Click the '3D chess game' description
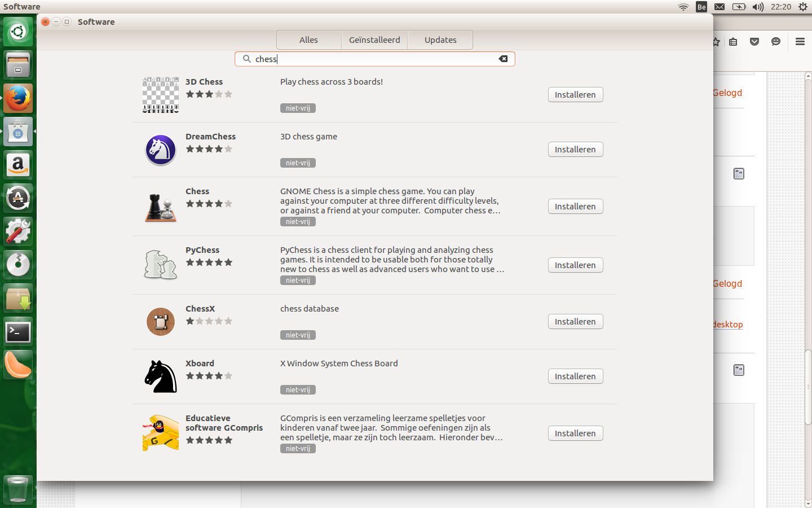This screenshot has width=812, height=508. 308,137
